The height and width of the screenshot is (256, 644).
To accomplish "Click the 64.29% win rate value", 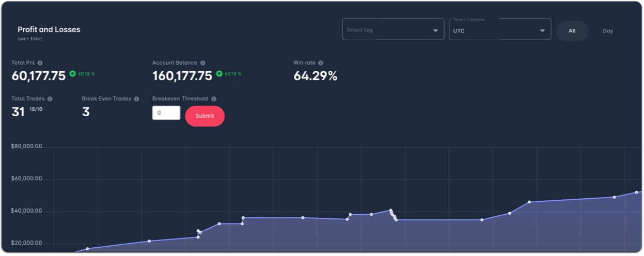I will (x=315, y=76).
